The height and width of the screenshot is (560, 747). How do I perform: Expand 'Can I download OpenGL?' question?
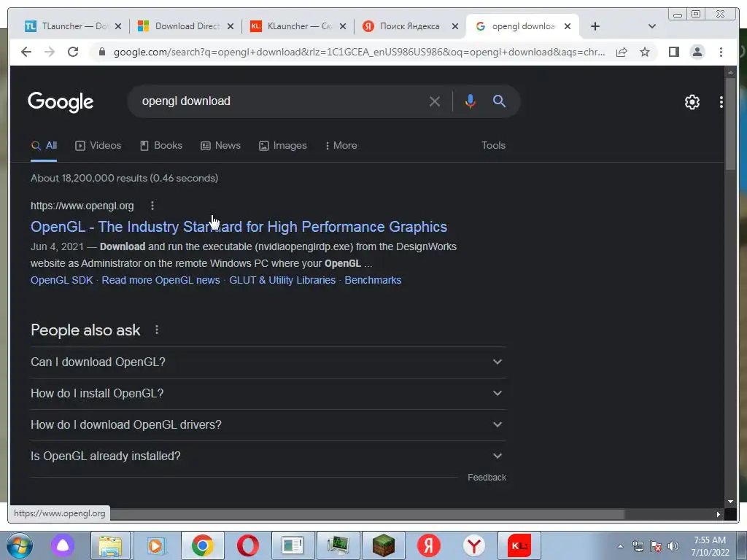268,362
